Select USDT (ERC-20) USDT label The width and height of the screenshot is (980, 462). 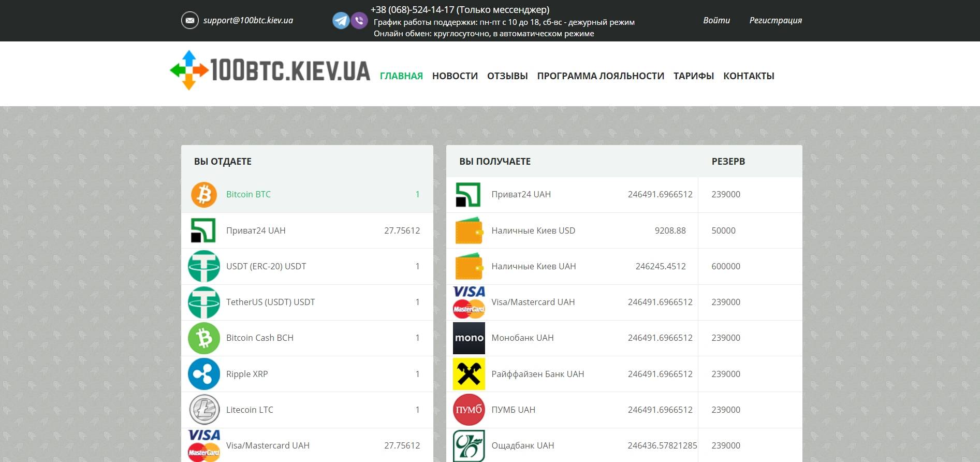266,266
